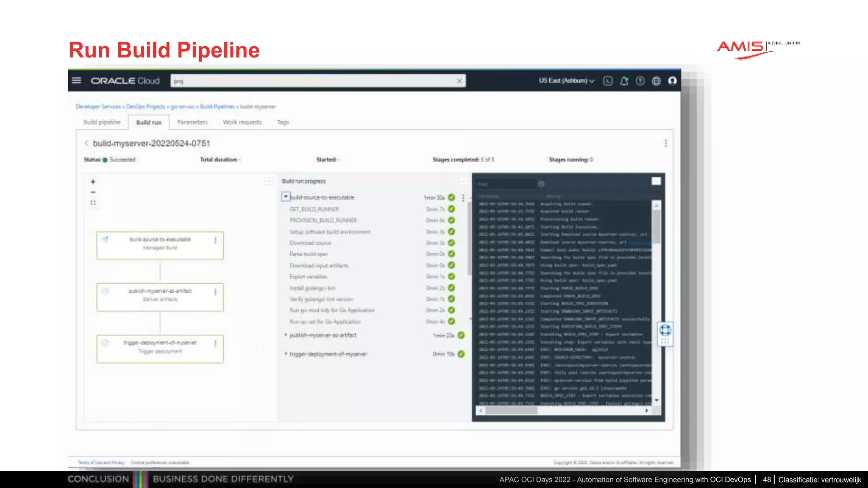The height and width of the screenshot is (488, 868).
Task: Click the PROVISION_BUILD_RUNNER step
Action: (323, 220)
